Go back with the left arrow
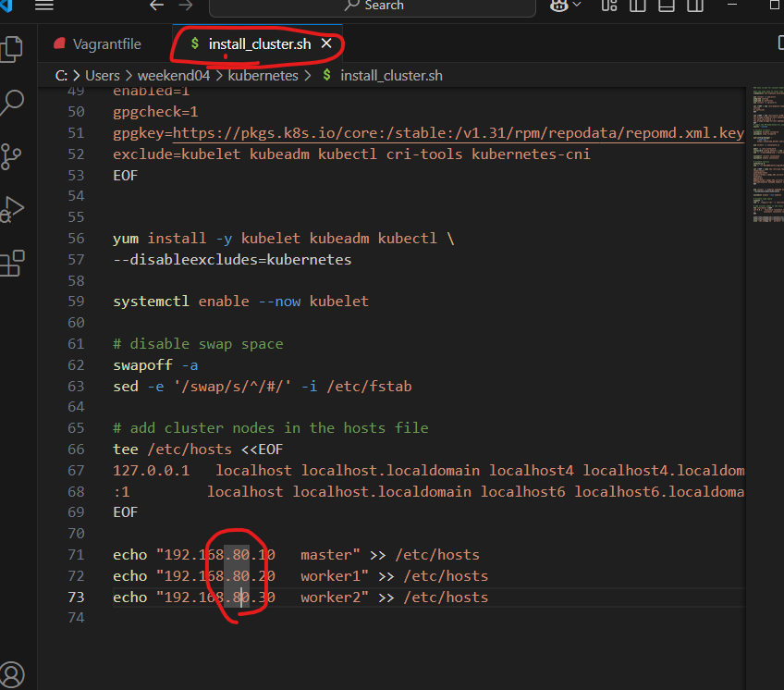 pos(156,6)
